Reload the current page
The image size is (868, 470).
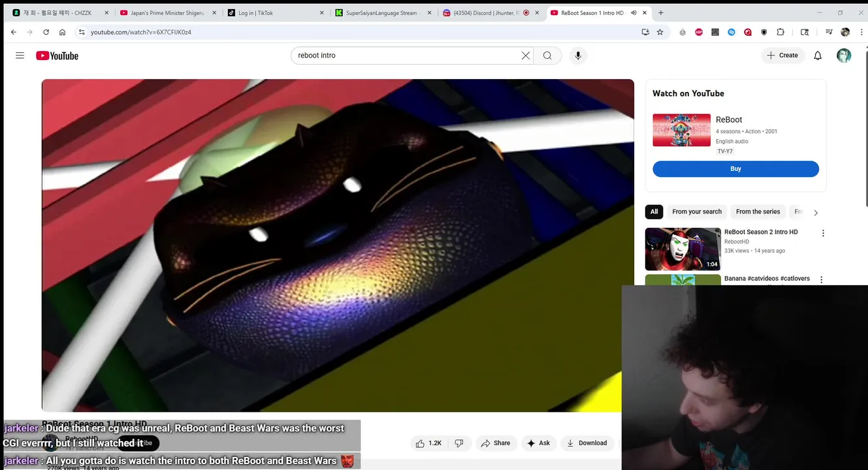[46, 32]
